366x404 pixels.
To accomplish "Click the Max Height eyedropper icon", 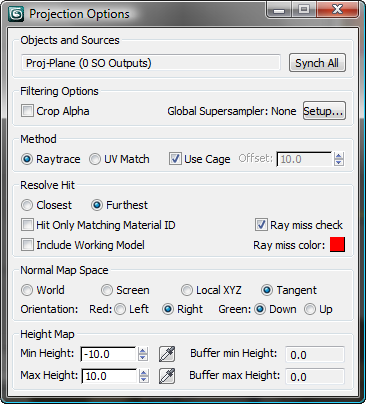I will pos(167,376).
